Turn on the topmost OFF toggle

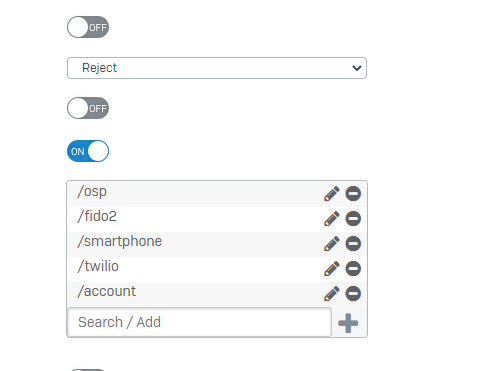coord(88,27)
